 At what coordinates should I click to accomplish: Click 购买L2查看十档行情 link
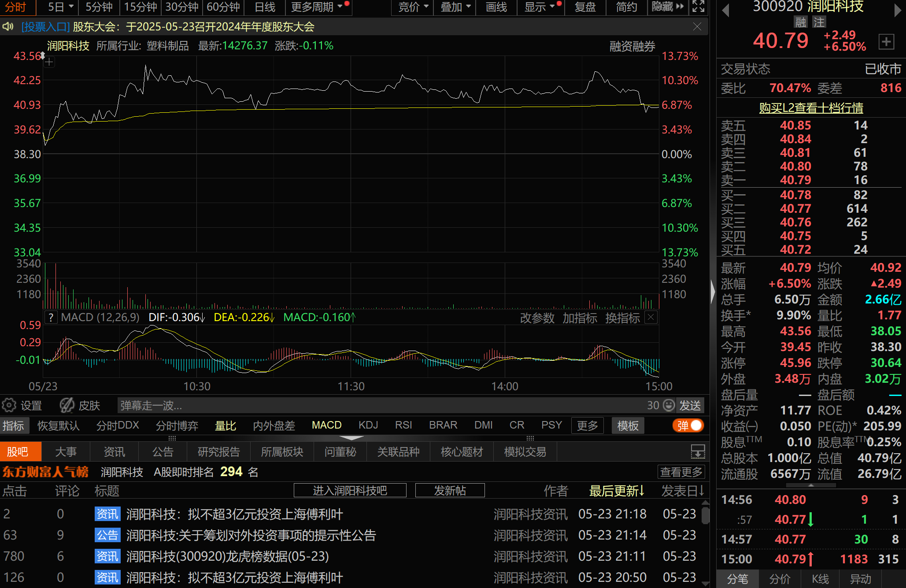811,108
